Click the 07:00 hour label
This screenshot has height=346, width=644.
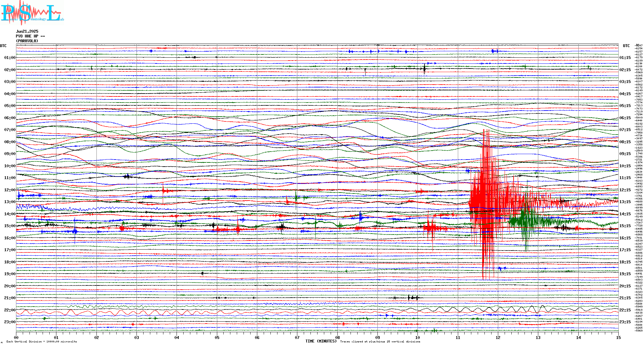(x=10, y=130)
